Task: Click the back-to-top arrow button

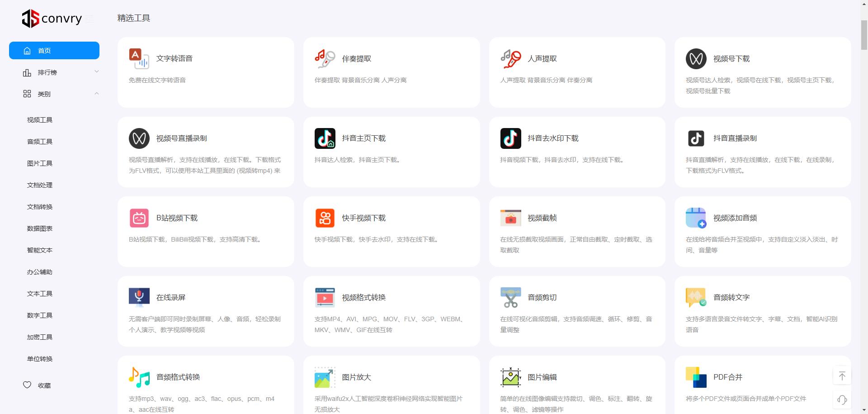Action: click(x=842, y=376)
